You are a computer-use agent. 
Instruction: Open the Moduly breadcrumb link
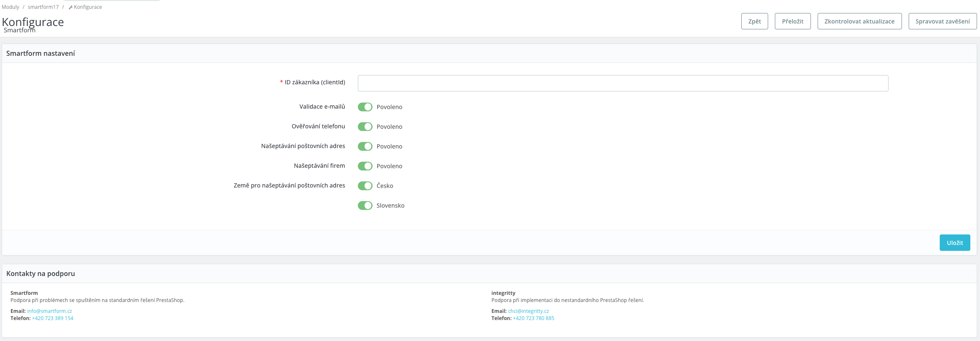pyautogui.click(x=10, y=7)
